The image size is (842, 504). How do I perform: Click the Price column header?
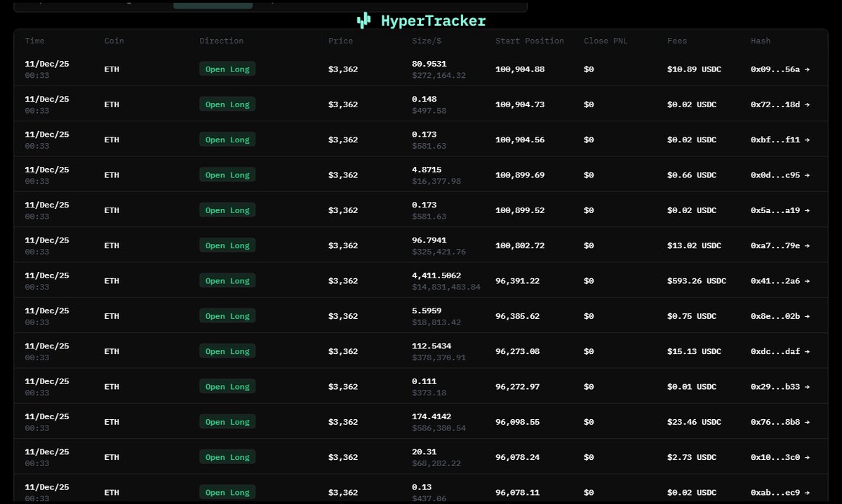click(x=341, y=41)
